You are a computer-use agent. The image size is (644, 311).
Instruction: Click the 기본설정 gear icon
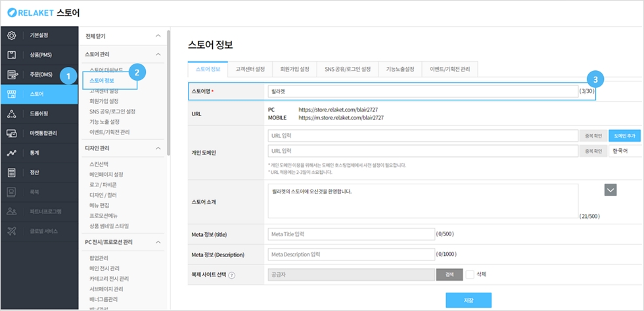point(11,35)
